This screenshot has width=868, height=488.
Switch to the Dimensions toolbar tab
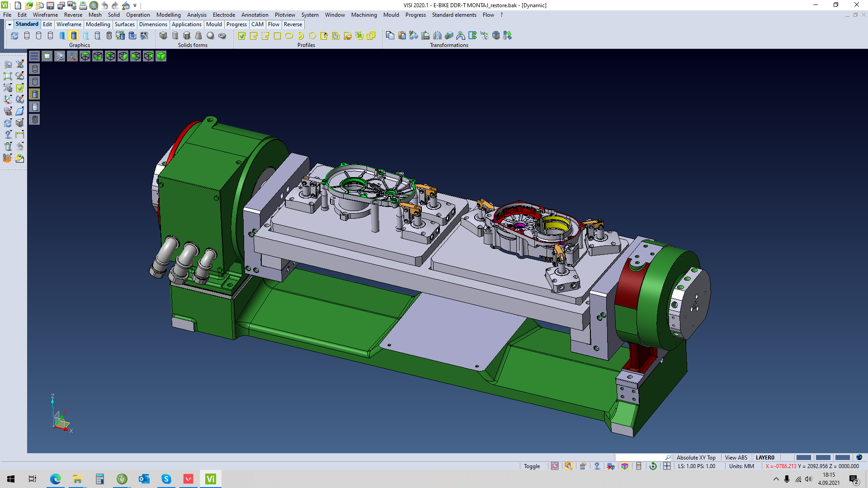153,24
